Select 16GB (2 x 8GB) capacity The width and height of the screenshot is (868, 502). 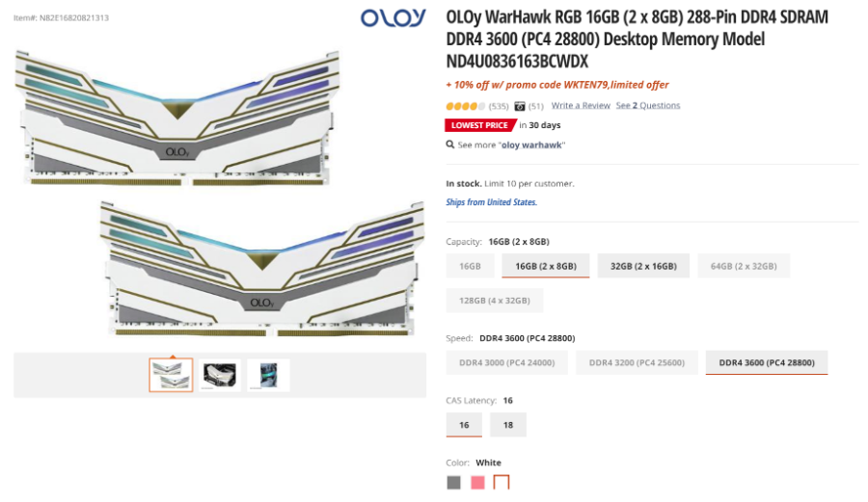[546, 266]
